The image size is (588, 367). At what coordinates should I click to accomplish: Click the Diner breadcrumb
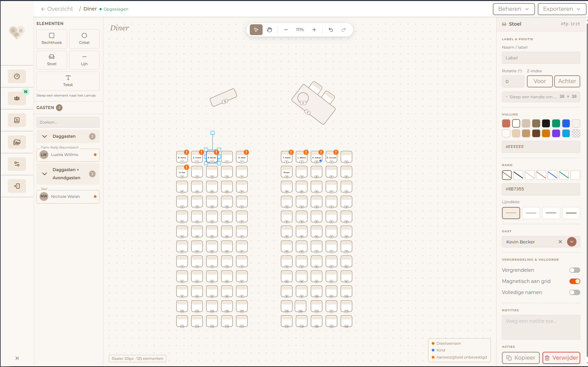[x=90, y=9]
